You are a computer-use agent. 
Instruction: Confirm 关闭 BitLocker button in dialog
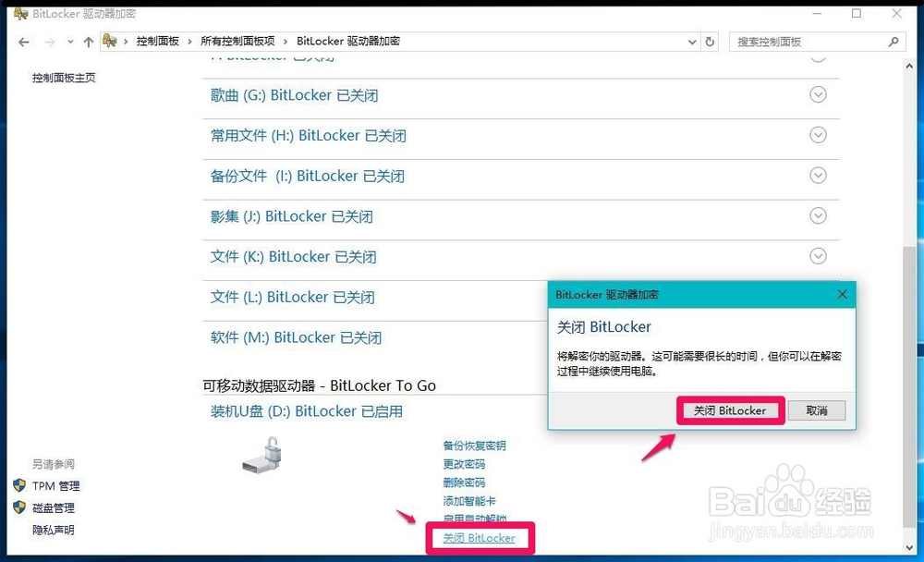(730, 410)
